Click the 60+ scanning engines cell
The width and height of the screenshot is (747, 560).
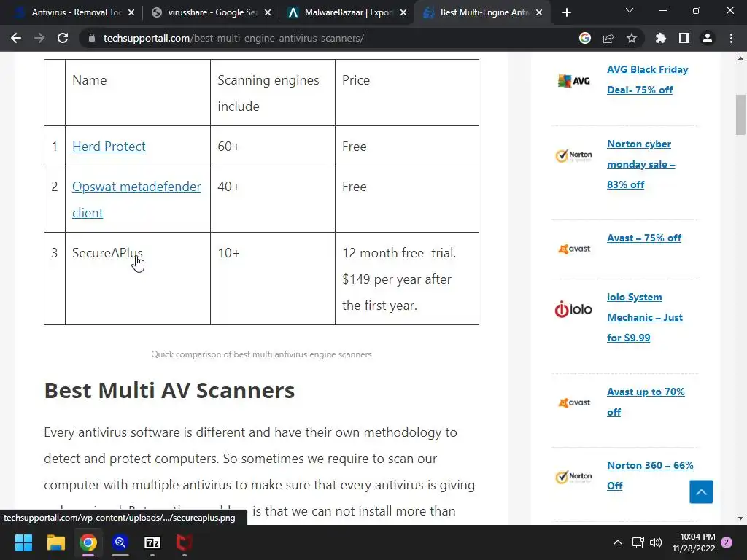click(273, 146)
